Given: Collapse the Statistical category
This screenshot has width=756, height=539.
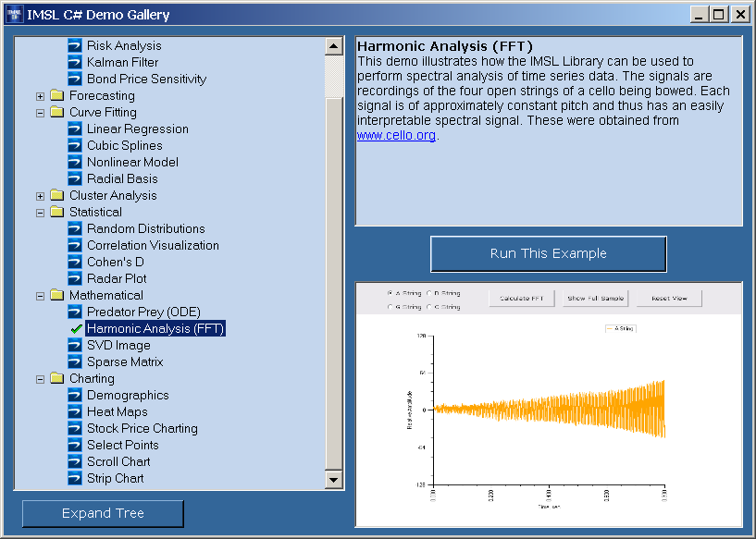Looking at the screenshot, I should pos(40,212).
